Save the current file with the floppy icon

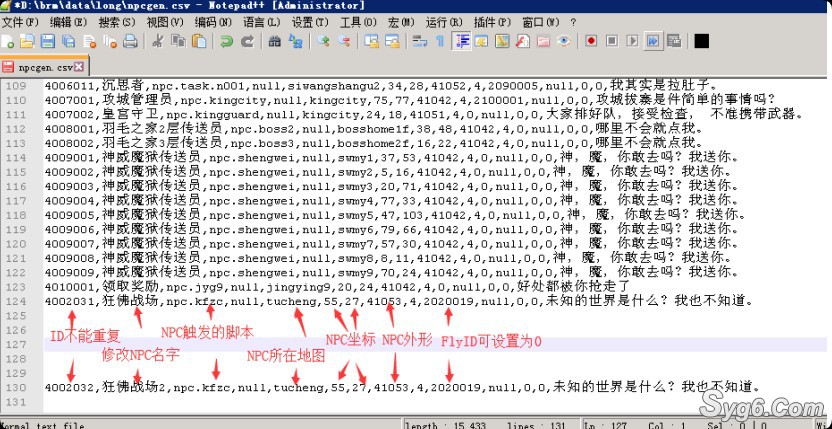coord(48,41)
